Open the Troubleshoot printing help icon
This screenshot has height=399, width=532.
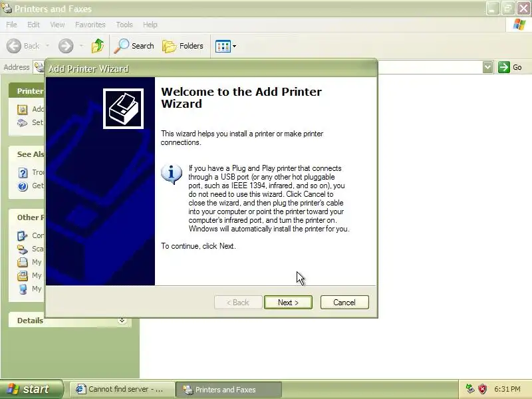[23, 173]
